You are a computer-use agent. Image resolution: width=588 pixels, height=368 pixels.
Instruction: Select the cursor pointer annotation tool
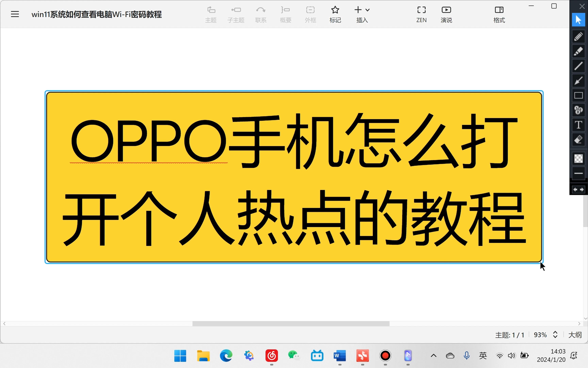pos(578,20)
